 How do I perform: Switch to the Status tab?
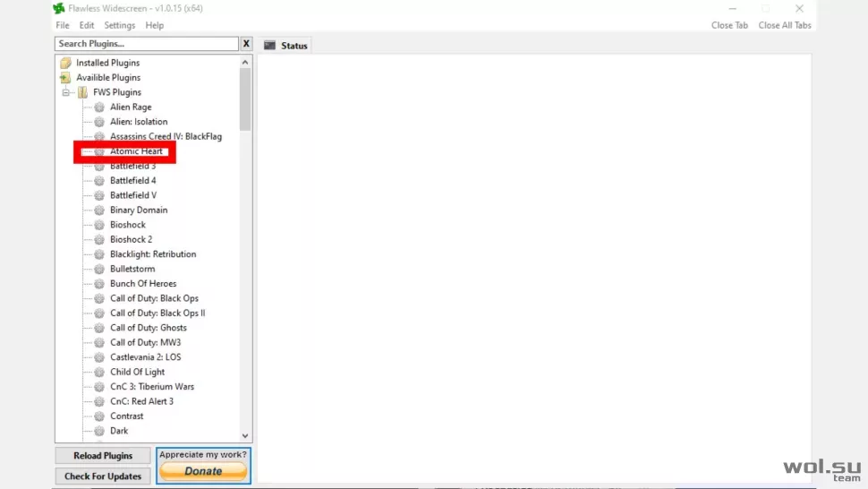click(x=285, y=46)
